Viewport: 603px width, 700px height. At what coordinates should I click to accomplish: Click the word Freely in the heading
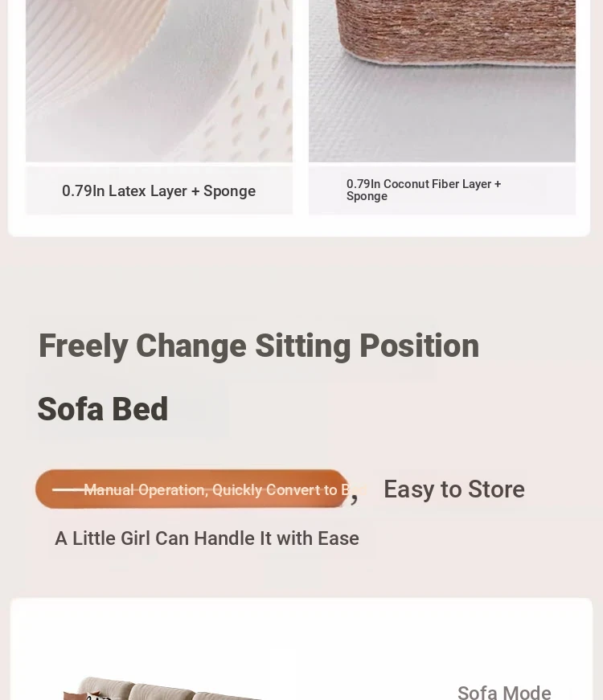tap(84, 347)
